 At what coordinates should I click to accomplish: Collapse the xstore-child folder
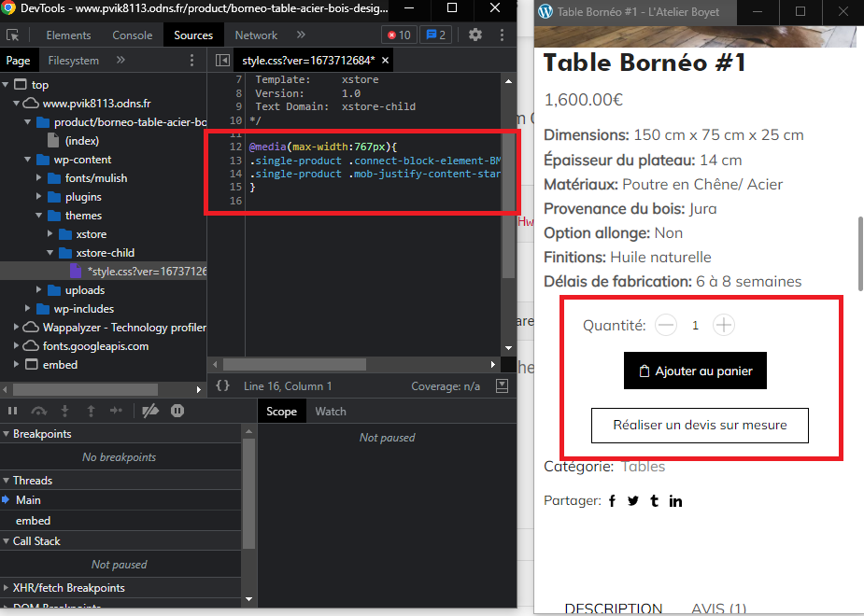pos(50,253)
